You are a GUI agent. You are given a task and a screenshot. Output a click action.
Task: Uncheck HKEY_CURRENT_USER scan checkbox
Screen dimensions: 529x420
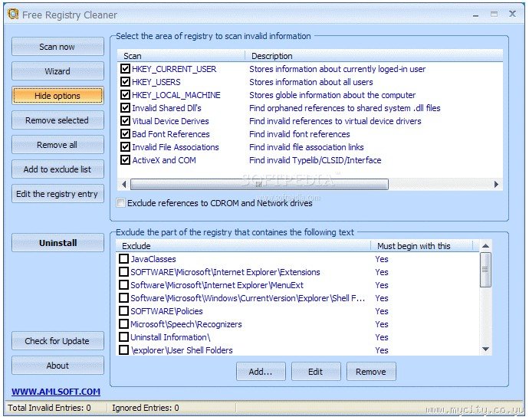click(125, 69)
